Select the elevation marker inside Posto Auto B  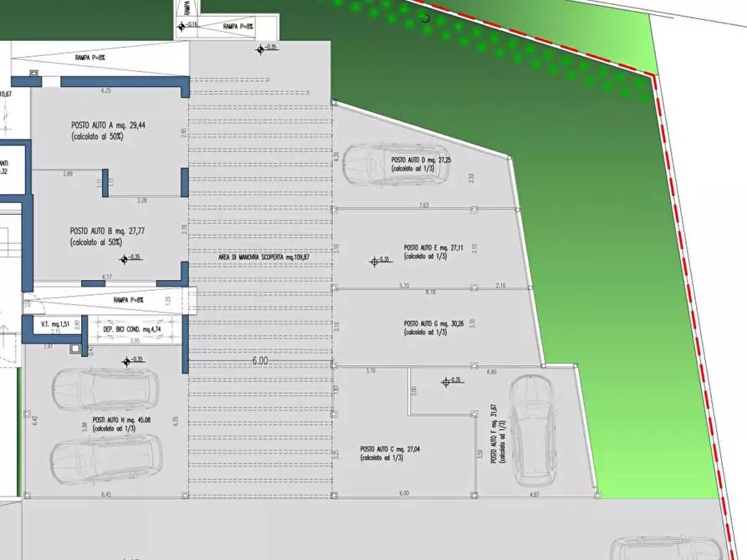coord(124,259)
